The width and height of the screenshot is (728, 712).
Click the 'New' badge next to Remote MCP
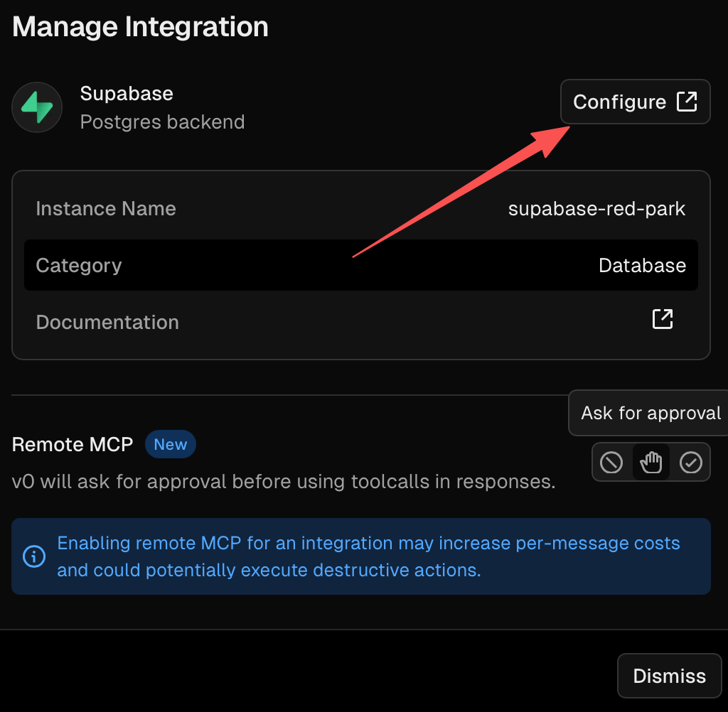pyautogui.click(x=171, y=444)
